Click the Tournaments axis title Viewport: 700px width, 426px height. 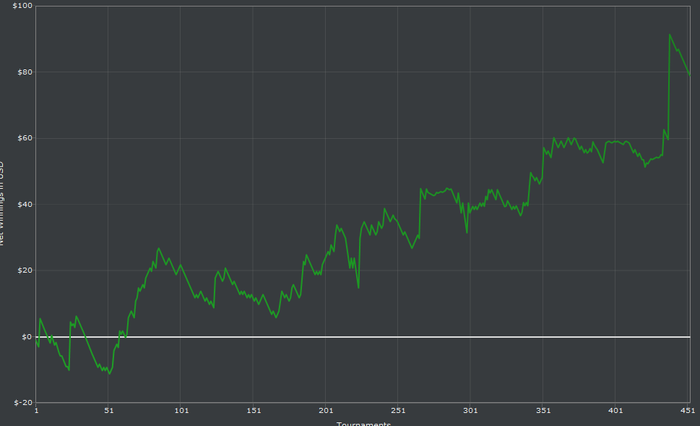pos(363,423)
